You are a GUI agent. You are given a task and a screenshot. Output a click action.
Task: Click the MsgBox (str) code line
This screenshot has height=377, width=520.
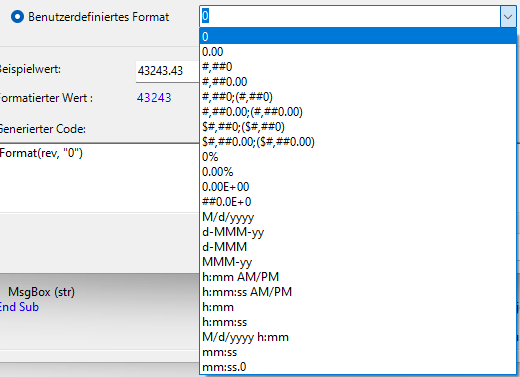(x=41, y=292)
